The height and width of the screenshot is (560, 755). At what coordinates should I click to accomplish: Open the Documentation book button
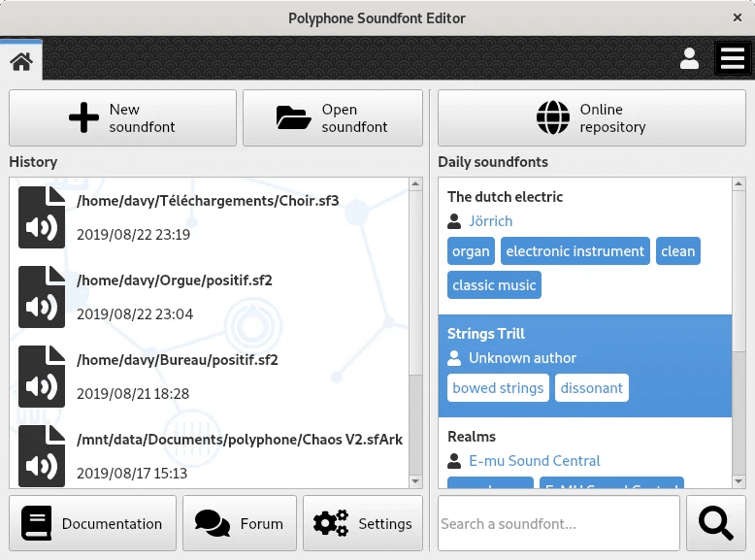pos(93,523)
